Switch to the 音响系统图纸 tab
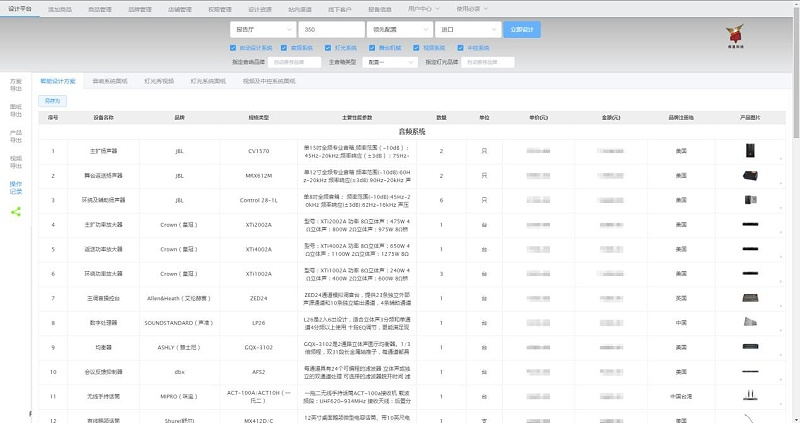Viewport: 800px width, 423px height. click(x=110, y=81)
